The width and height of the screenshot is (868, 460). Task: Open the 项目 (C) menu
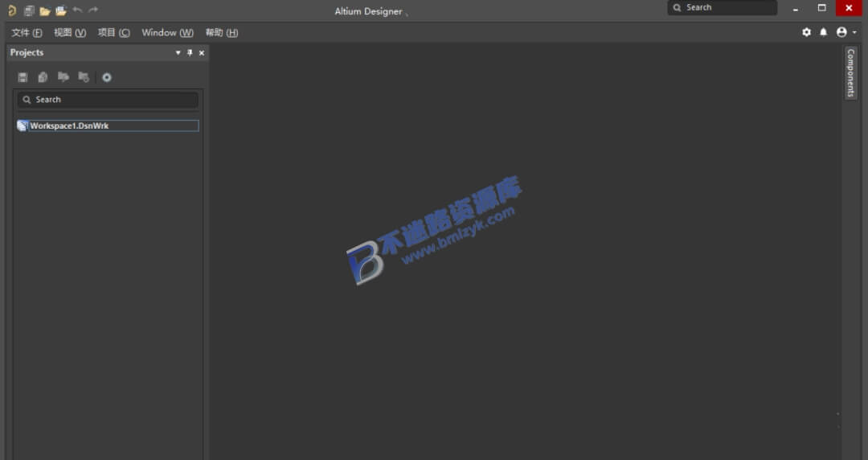click(x=114, y=33)
